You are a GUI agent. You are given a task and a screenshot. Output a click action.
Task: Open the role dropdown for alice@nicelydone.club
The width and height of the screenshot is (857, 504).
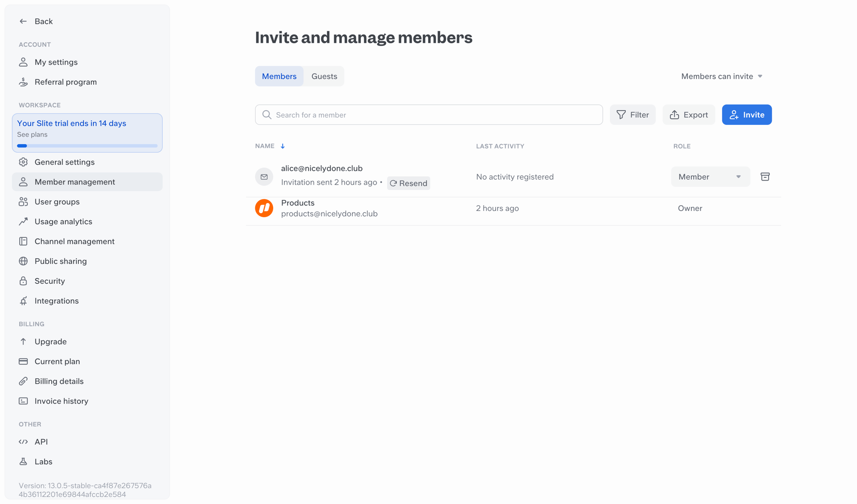coord(710,177)
